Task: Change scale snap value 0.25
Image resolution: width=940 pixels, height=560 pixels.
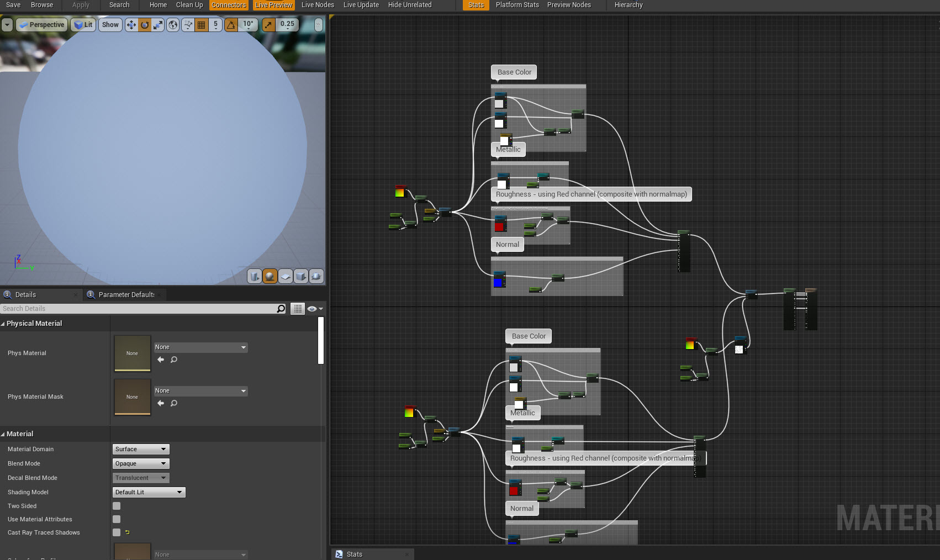Action: (287, 25)
